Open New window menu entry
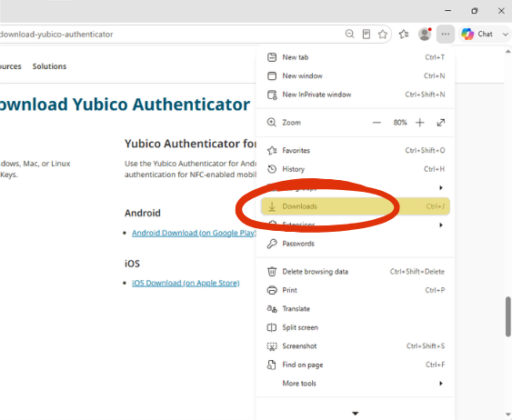 pyautogui.click(x=356, y=75)
